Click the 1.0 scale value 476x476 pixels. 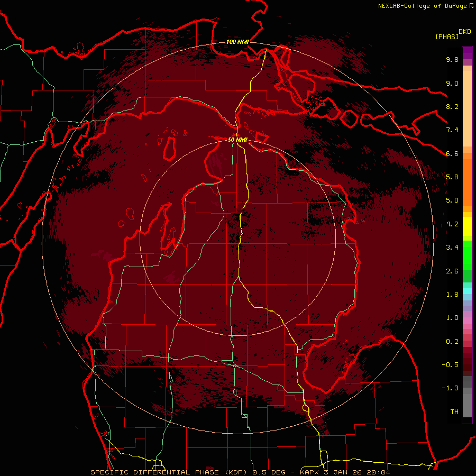pyautogui.click(x=452, y=317)
